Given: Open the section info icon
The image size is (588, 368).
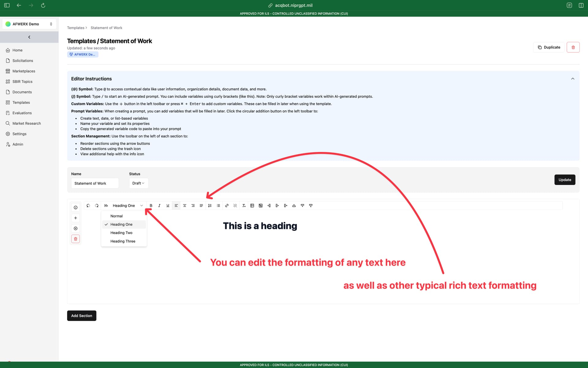Looking at the screenshot, I should [76, 207].
